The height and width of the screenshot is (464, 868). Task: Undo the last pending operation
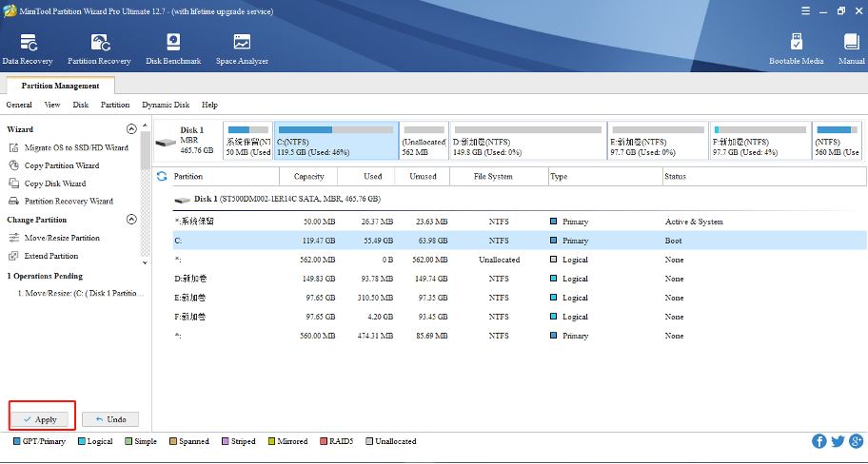(x=110, y=419)
